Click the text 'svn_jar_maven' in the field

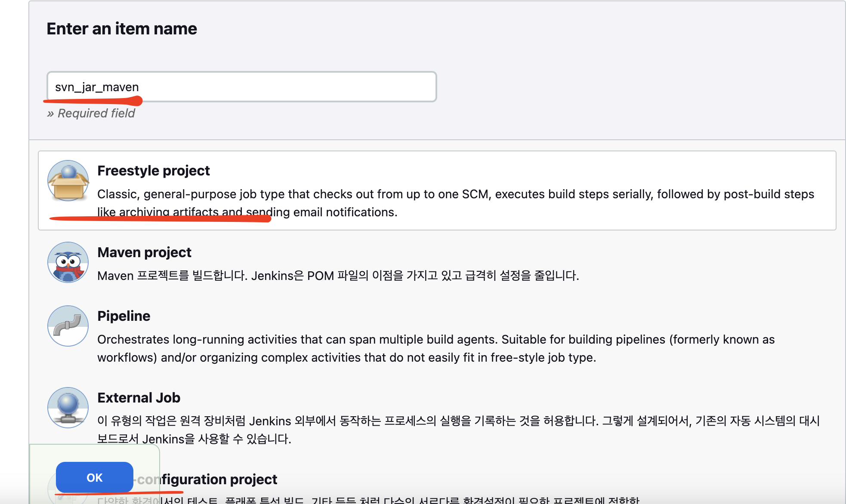(x=97, y=87)
